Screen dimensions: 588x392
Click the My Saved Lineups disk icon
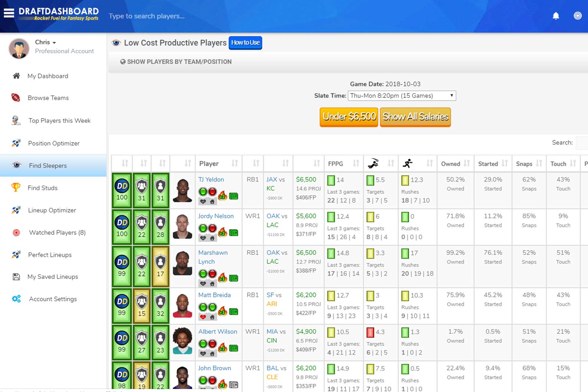16,277
